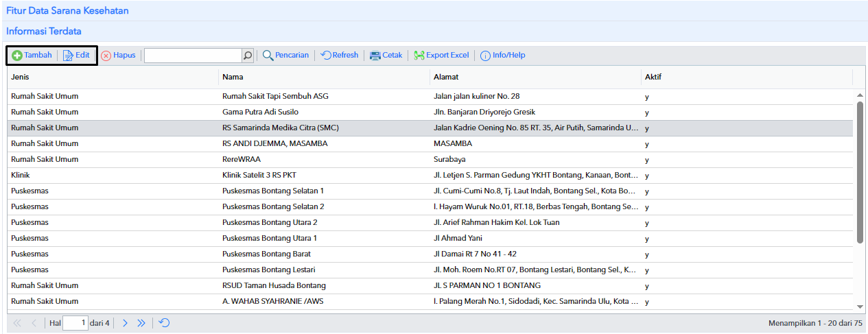The width and height of the screenshot is (868, 334).
Task: Select the RereWRAA row
Action: click(x=430, y=159)
